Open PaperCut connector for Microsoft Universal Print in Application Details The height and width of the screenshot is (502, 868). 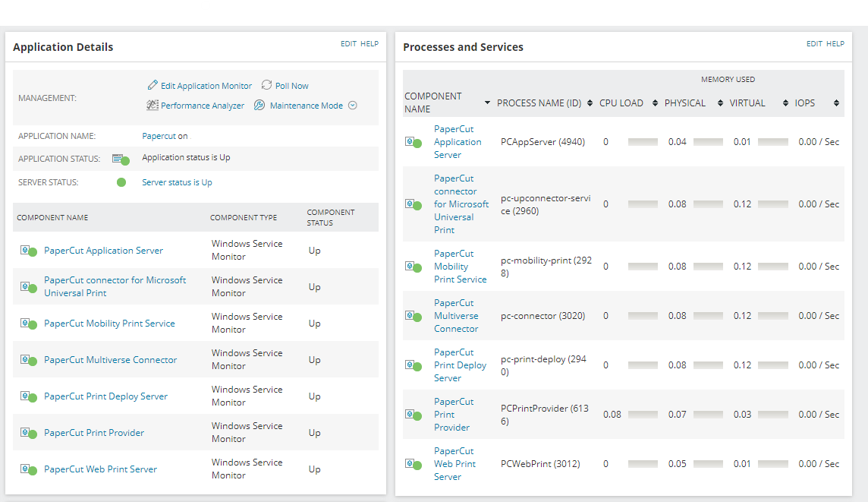coord(115,286)
